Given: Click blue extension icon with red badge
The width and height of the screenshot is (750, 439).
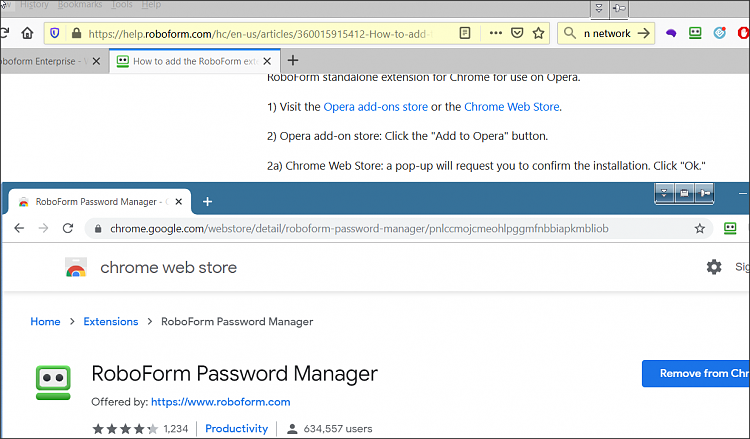Looking at the screenshot, I should [x=720, y=33].
